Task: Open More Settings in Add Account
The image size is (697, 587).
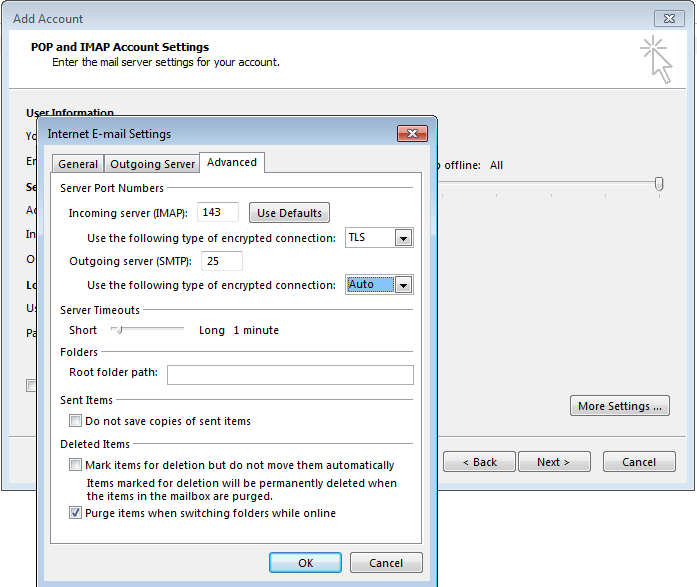Action: 620,406
